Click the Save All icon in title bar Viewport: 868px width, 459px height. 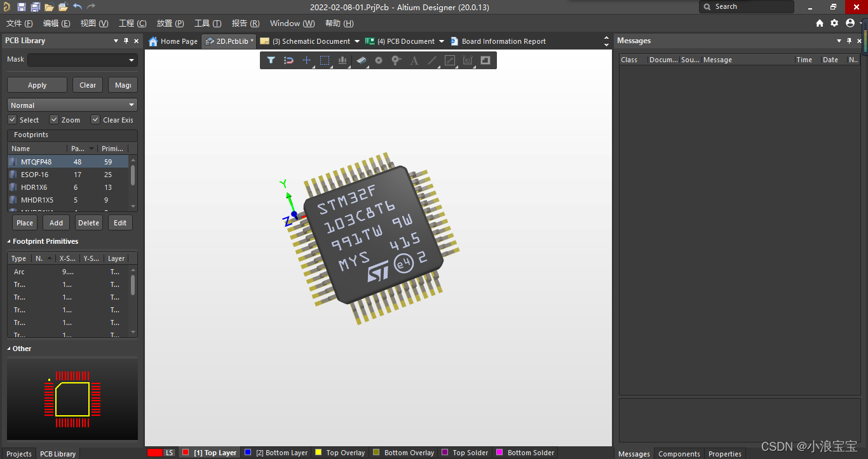(x=36, y=7)
